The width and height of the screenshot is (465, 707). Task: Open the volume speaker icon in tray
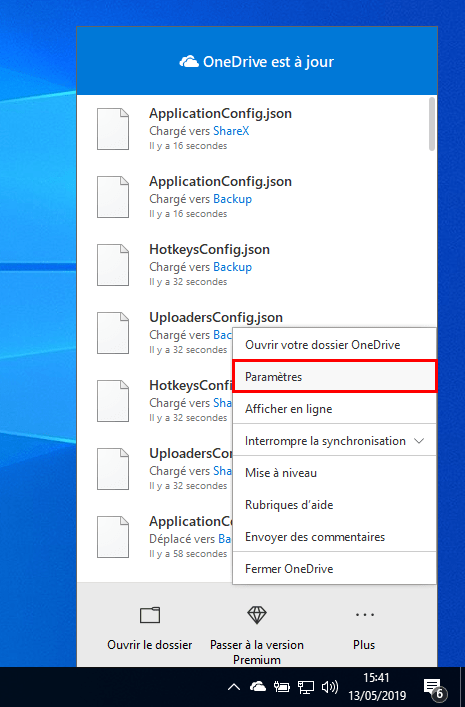329,687
